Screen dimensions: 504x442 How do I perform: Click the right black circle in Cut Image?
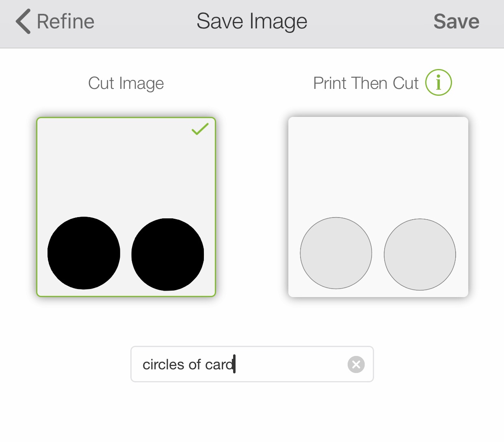click(x=168, y=254)
